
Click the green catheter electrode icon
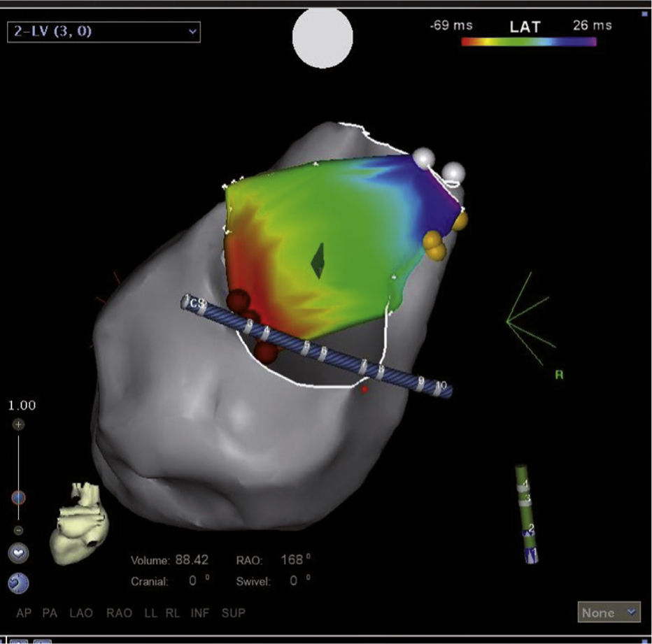pyautogui.click(x=527, y=514)
